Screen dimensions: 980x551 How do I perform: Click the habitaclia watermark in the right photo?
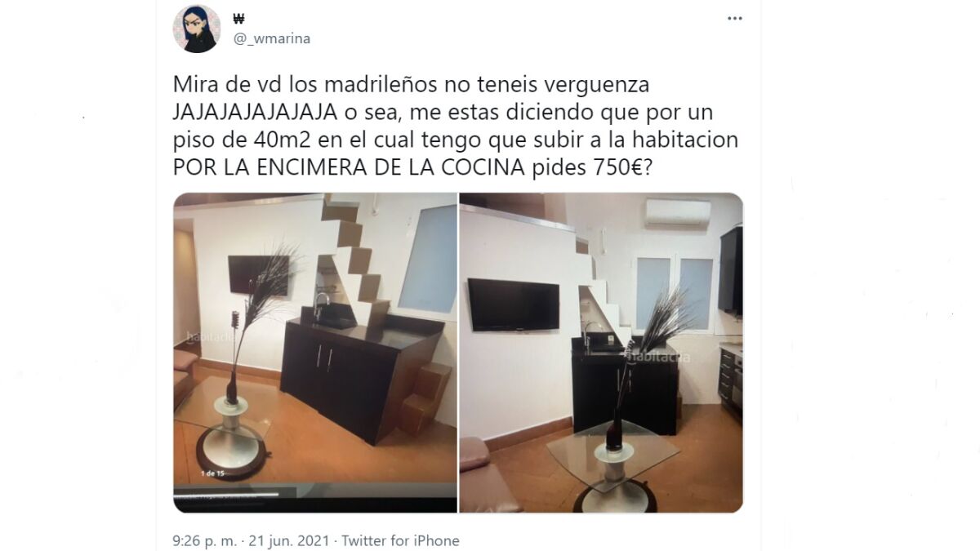[659, 357]
